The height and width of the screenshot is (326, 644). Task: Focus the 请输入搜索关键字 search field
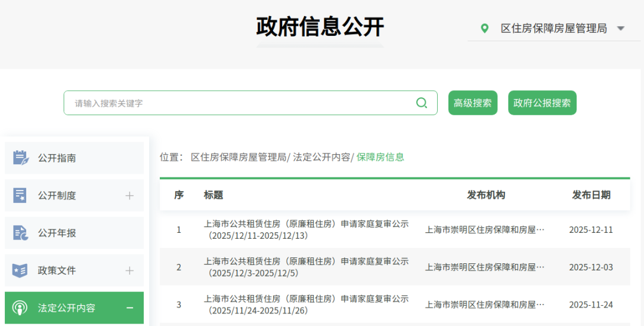pos(239,103)
